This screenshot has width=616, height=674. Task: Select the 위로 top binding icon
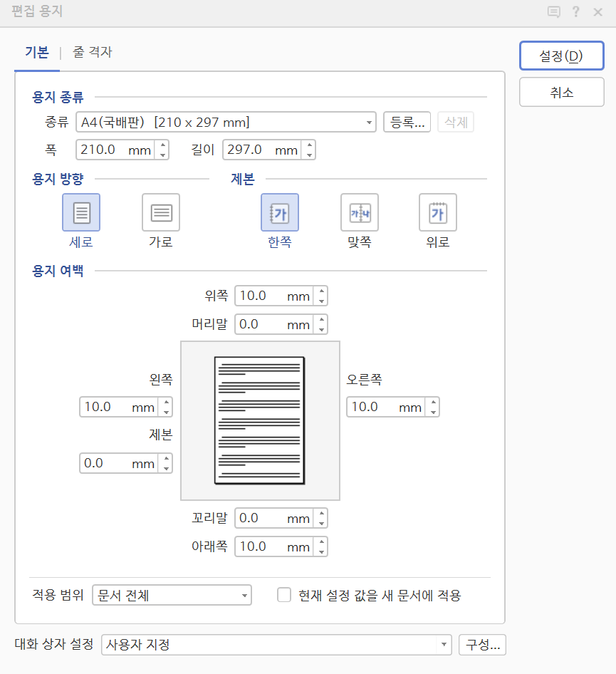coord(437,212)
